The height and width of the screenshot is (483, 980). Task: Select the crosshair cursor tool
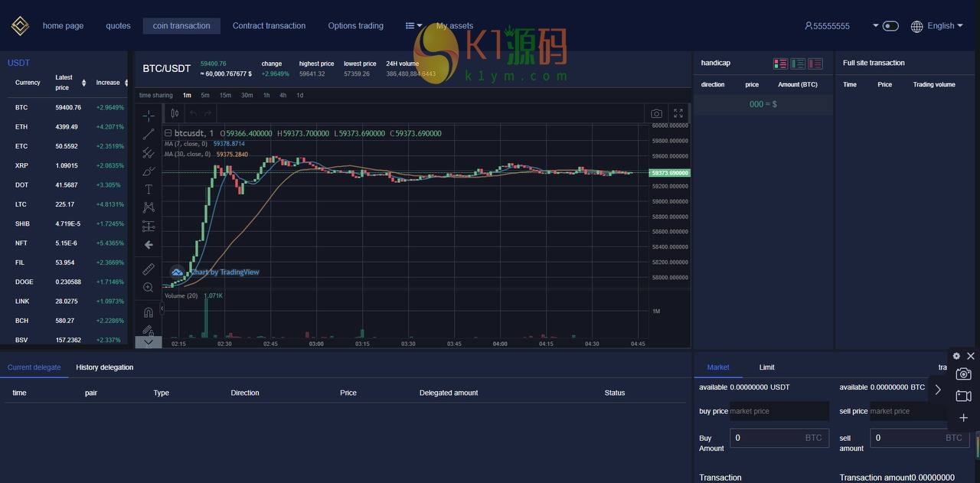pos(149,116)
